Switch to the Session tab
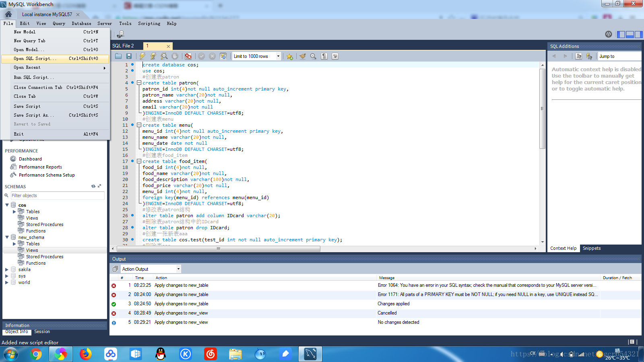644x362 pixels. (42, 332)
